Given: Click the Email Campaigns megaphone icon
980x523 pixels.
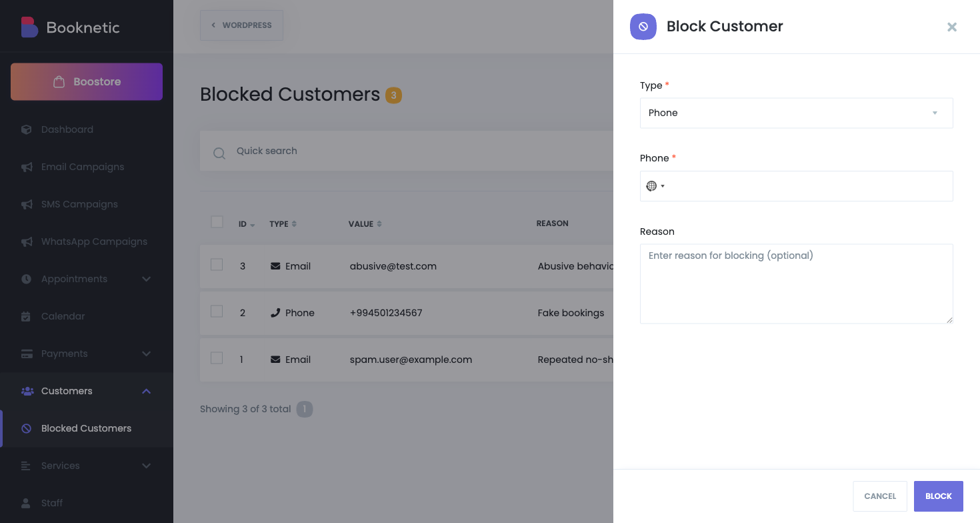Looking at the screenshot, I should (x=27, y=167).
